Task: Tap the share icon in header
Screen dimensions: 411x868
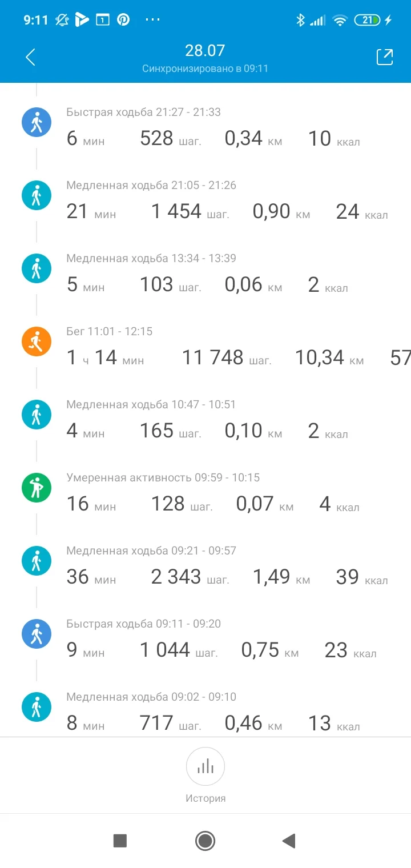Action: [384, 57]
